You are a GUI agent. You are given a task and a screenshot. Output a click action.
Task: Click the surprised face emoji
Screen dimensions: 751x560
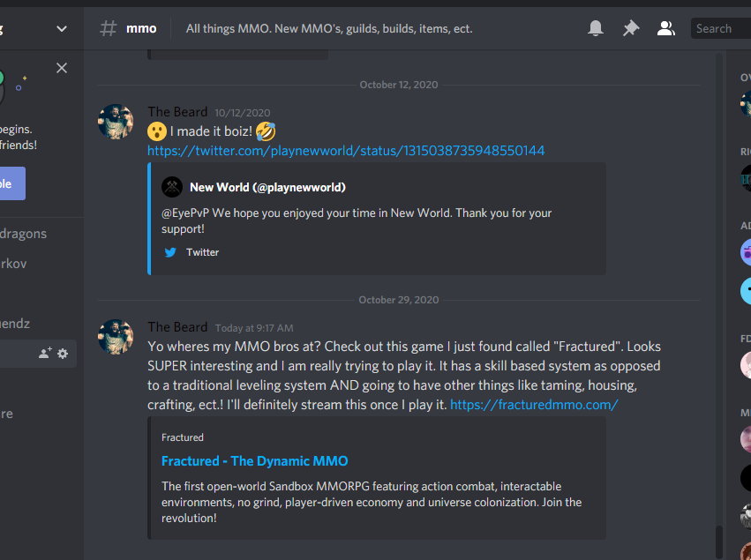(157, 131)
